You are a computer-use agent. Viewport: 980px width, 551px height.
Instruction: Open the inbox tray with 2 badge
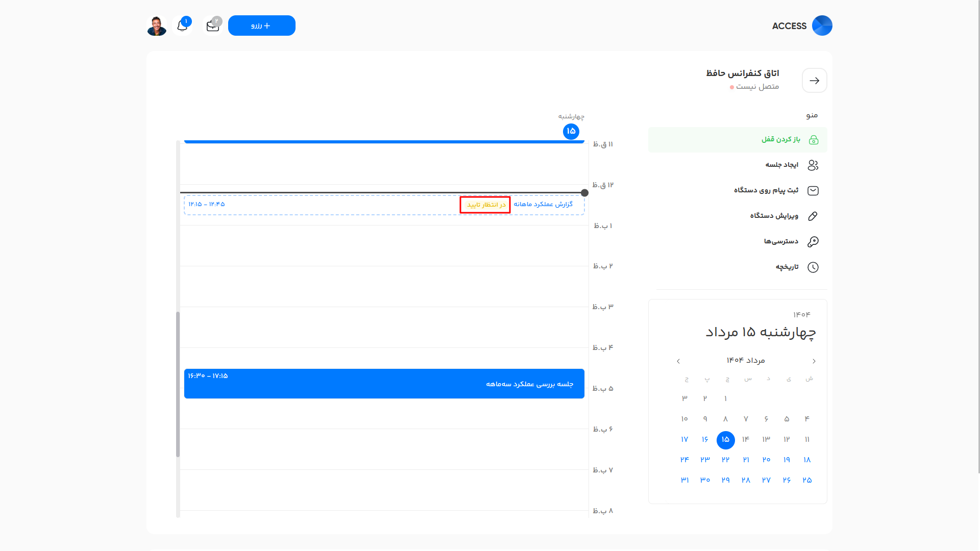212,26
